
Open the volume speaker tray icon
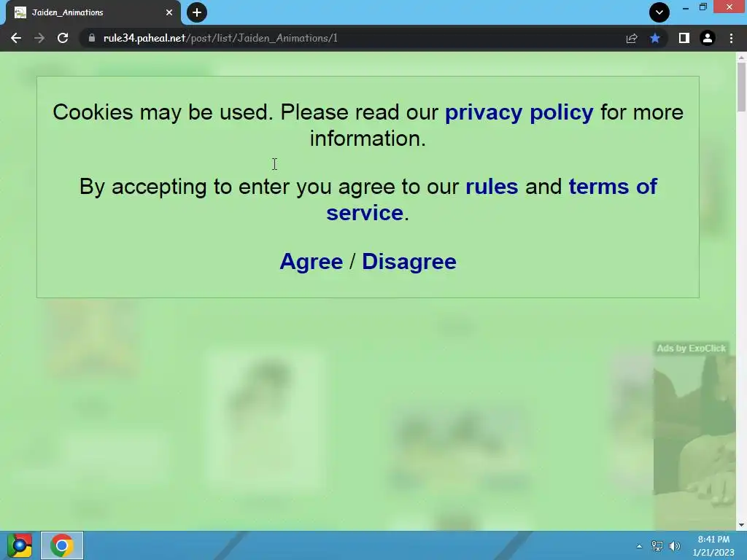pyautogui.click(x=675, y=546)
